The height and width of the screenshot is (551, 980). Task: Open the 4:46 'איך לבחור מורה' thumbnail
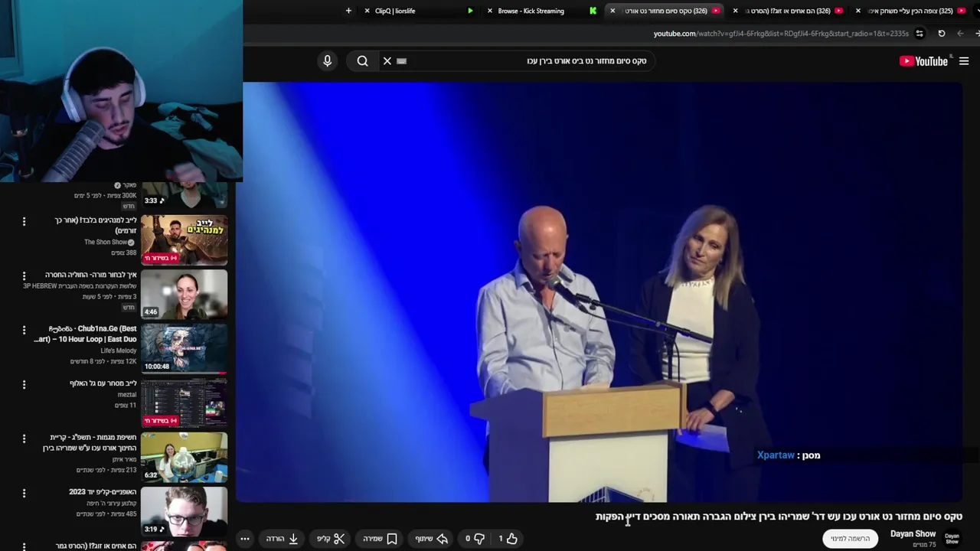point(184,294)
